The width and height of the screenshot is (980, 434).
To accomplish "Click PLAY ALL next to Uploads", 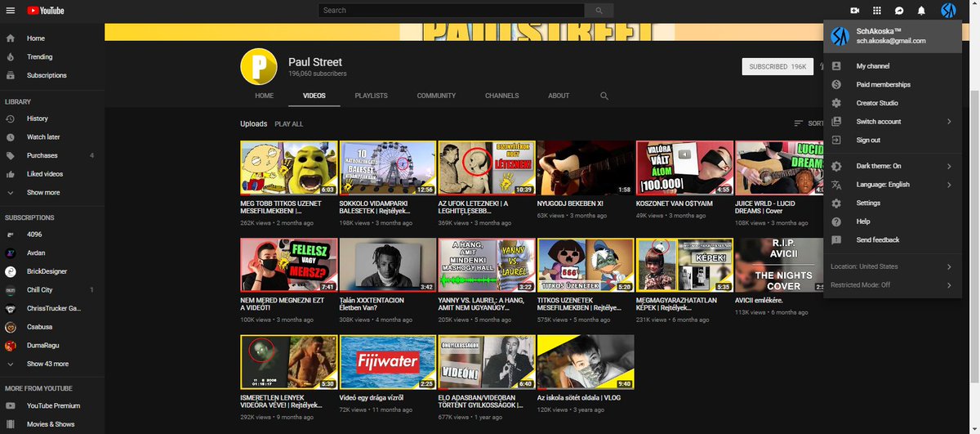I will [288, 124].
